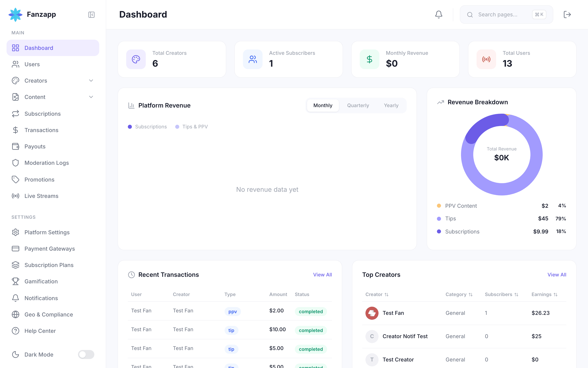Click the Monthly Revenue dollar card icon
Viewport: 588px width, 368px height.
click(370, 59)
